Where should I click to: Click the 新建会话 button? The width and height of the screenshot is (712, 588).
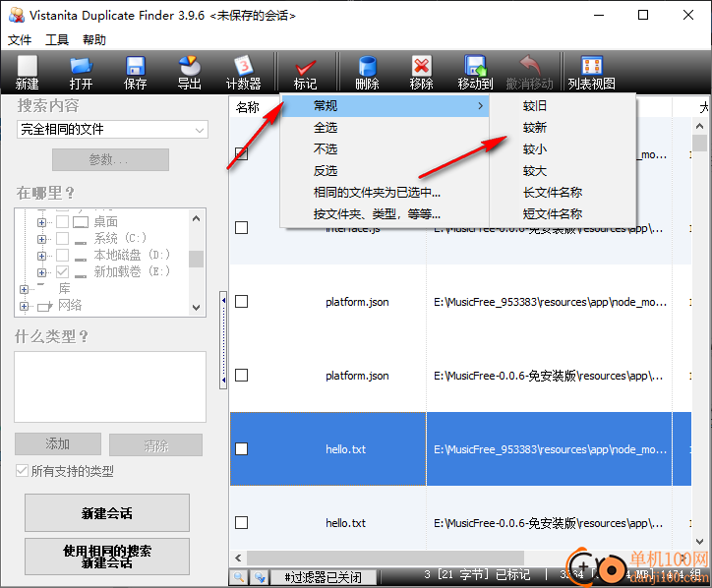pyautogui.click(x=107, y=512)
